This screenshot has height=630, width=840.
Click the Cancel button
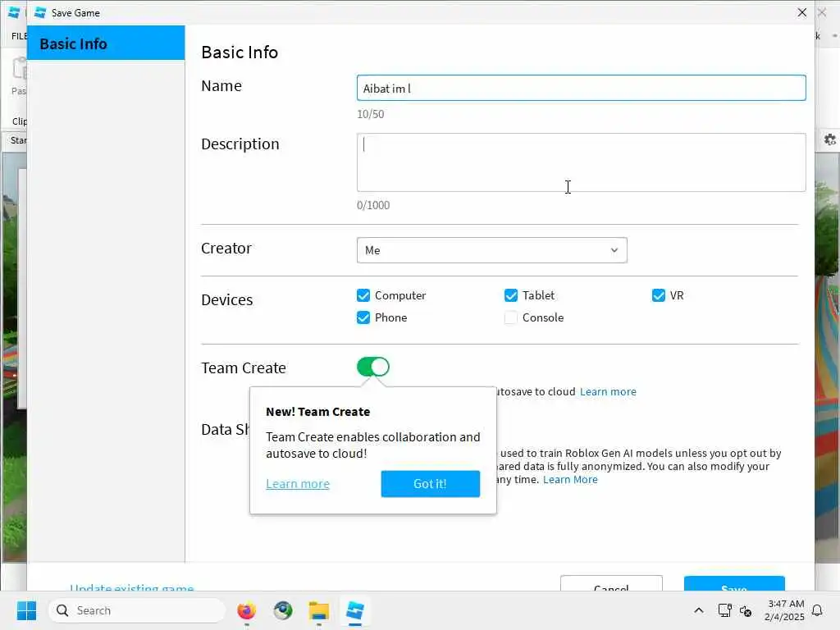point(611,584)
